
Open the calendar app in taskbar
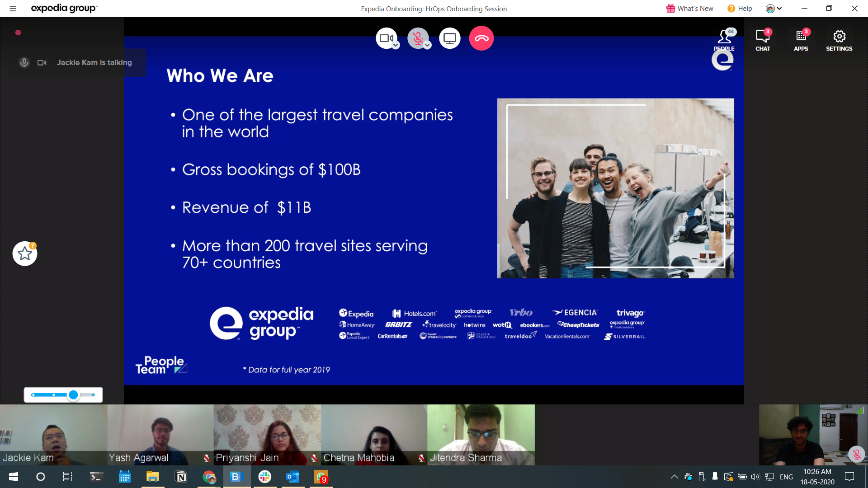click(124, 477)
